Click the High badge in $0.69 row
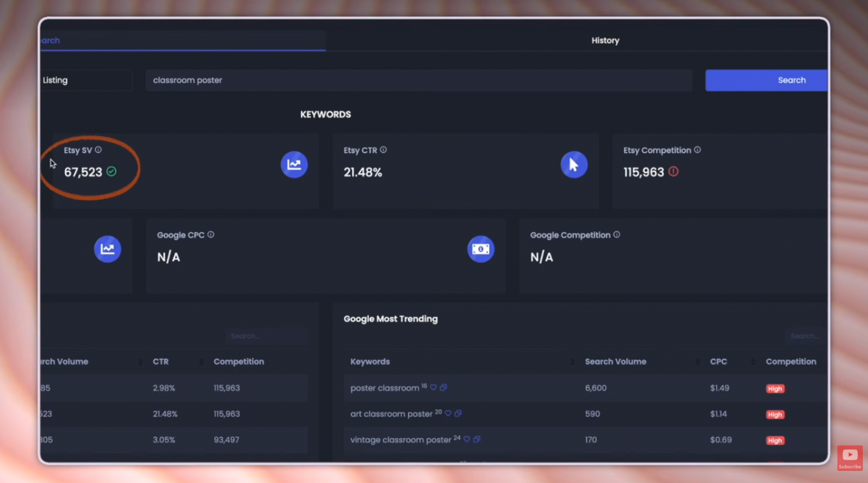 click(x=775, y=441)
